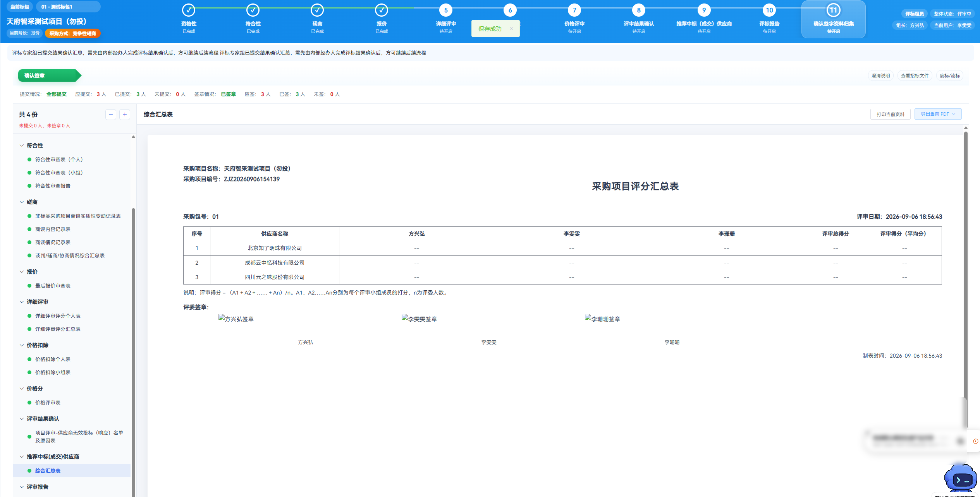Image resolution: width=980 pixels, height=497 pixels.
Task: Open 详细评审评分汇总表
Action: [x=58, y=329]
